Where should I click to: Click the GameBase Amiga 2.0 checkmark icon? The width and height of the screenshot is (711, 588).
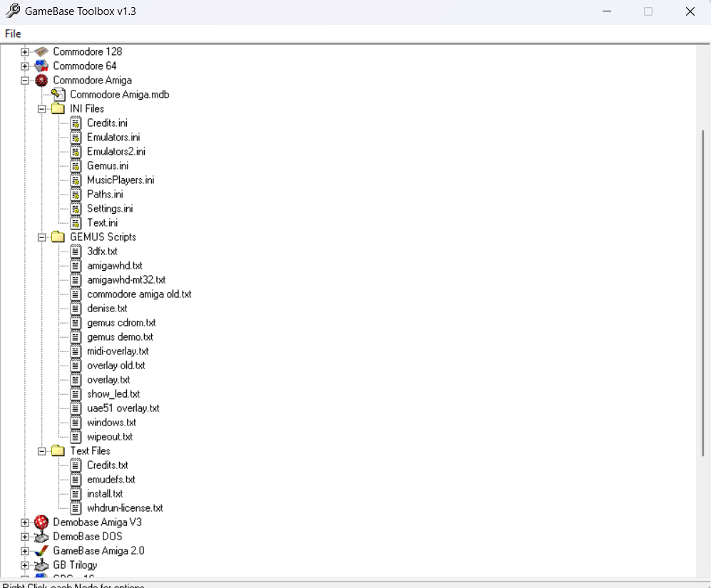pyautogui.click(x=41, y=551)
